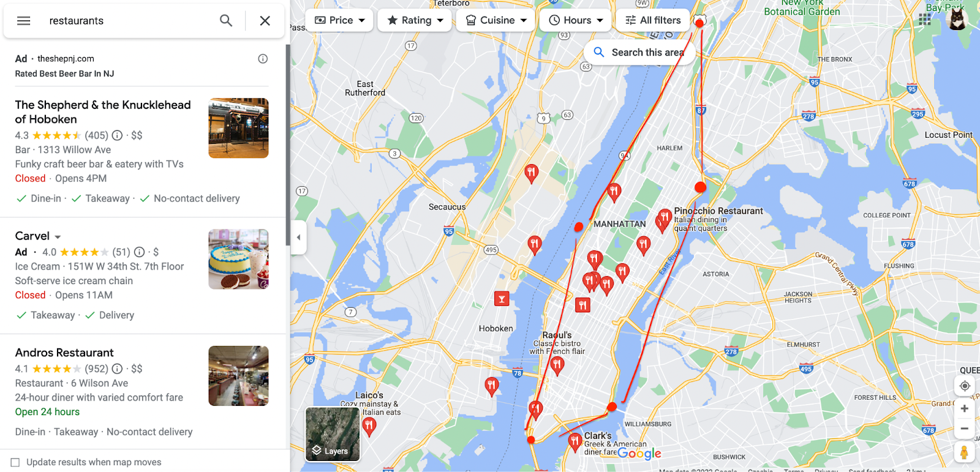Click the Pinocchio Restaurant map pin
This screenshot has height=472, width=980.
coord(664,218)
